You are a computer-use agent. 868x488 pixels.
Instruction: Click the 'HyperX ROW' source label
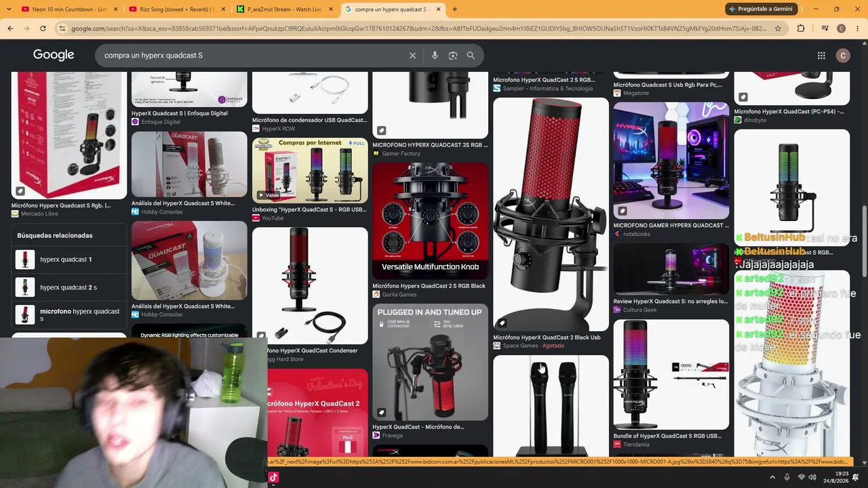coord(279,128)
